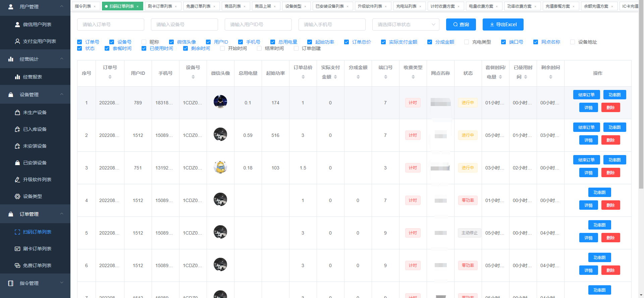Click the 免费订单列表 icon
Screen dimensions: 644x298
(x=17, y=265)
